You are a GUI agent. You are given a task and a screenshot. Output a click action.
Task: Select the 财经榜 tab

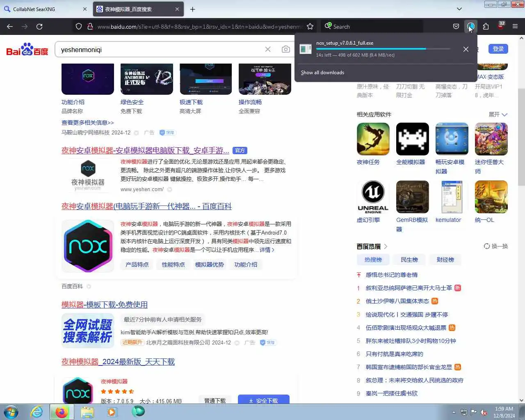click(x=445, y=260)
